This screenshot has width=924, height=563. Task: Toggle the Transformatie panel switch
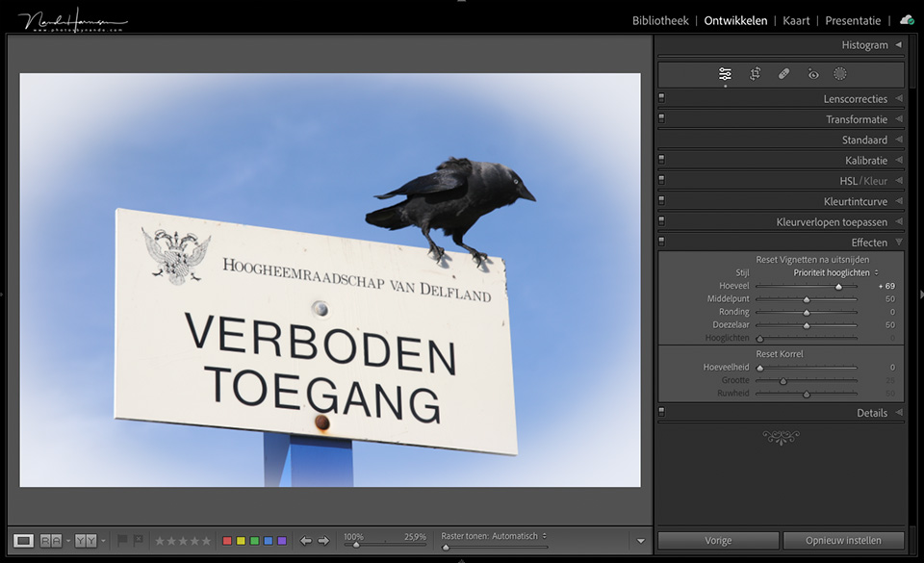click(662, 118)
